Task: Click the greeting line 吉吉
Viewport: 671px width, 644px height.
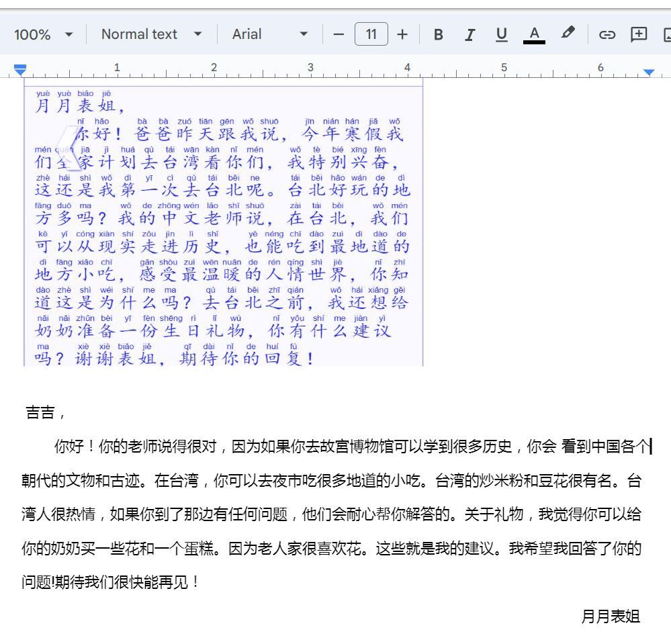Action: pyautogui.click(x=41, y=412)
